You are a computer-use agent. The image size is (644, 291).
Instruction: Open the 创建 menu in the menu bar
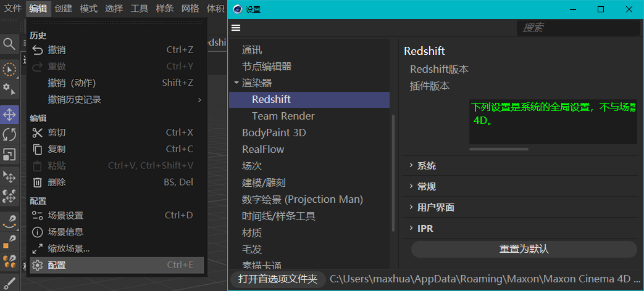(63, 9)
